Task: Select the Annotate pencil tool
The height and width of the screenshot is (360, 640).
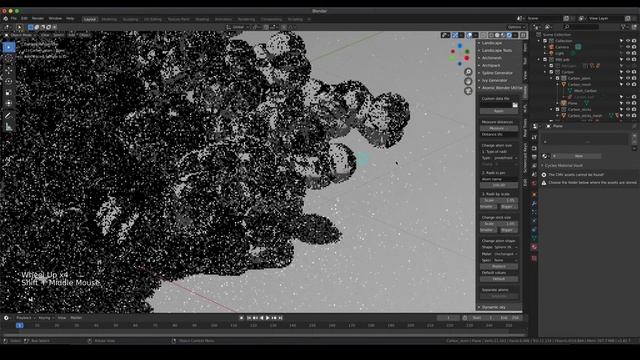Action: (x=9, y=116)
